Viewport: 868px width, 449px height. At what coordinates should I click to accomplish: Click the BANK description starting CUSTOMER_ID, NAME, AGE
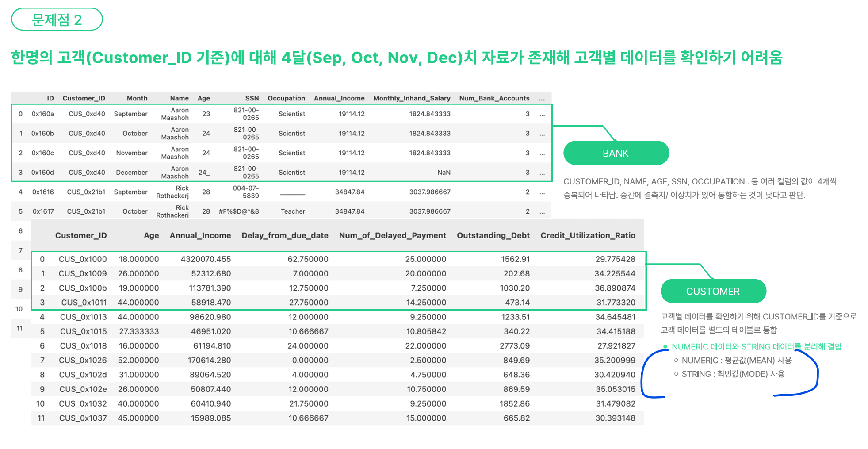(700, 188)
